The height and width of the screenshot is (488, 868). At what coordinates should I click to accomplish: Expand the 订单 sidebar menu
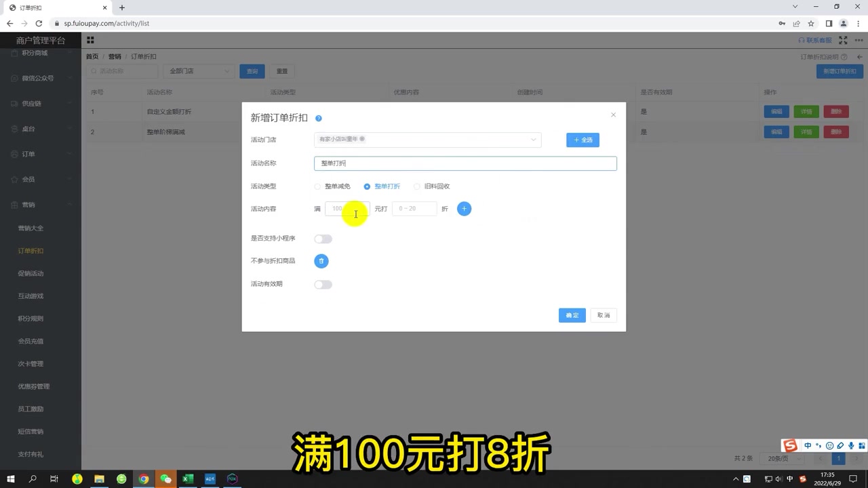point(41,154)
